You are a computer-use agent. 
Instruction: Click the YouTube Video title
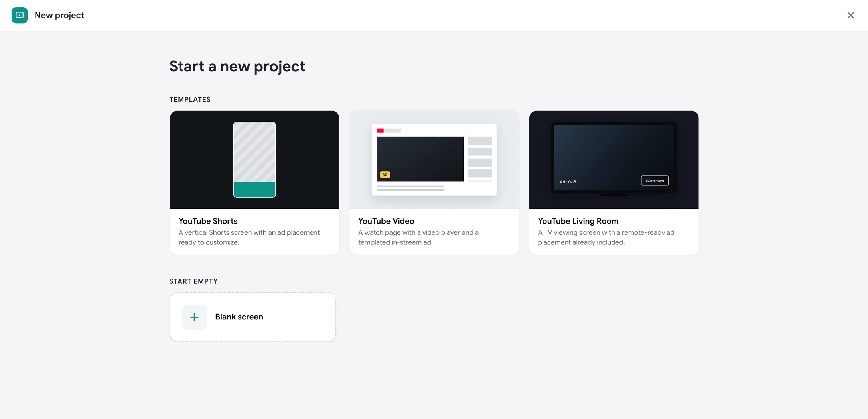(386, 221)
